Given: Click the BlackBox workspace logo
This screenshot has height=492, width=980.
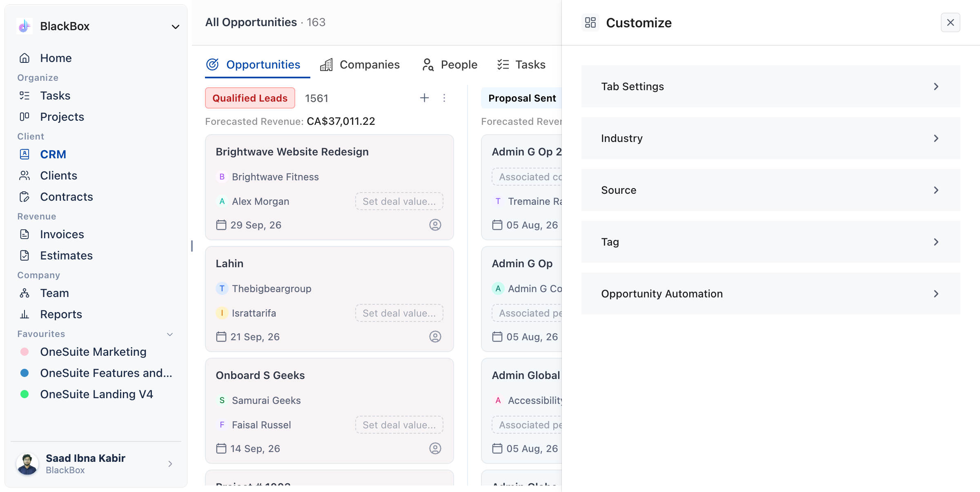Looking at the screenshot, I should 24,26.
